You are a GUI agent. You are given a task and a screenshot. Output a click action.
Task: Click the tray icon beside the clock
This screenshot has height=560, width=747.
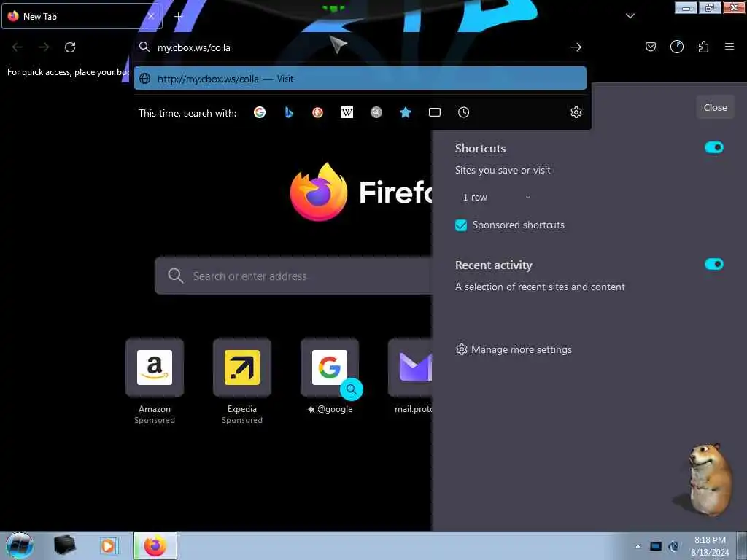tap(673, 546)
